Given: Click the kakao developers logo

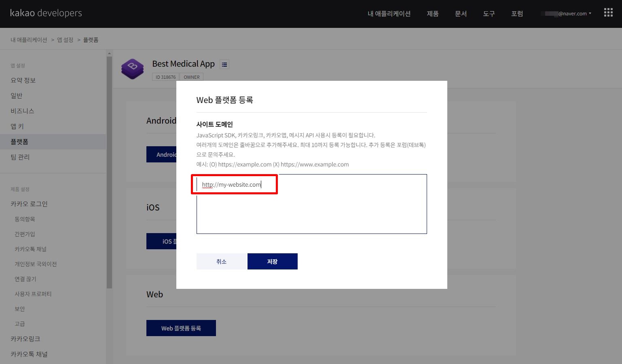Looking at the screenshot, I should (46, 13).
